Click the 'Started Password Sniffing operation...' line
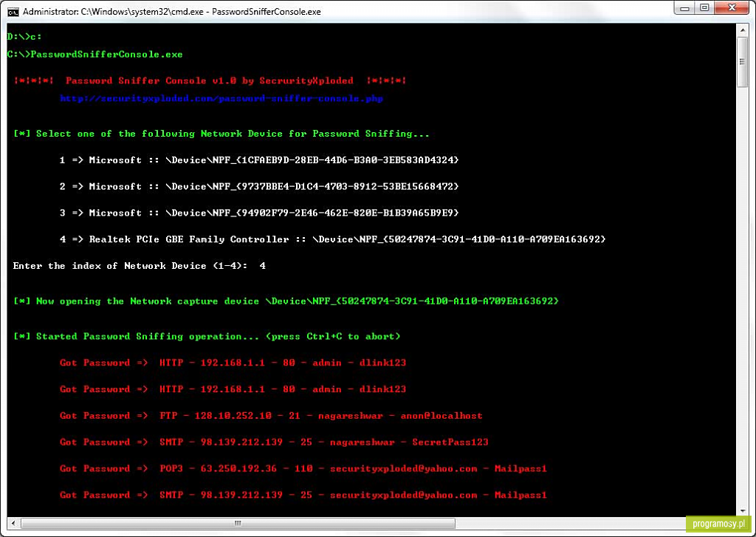 207,336
